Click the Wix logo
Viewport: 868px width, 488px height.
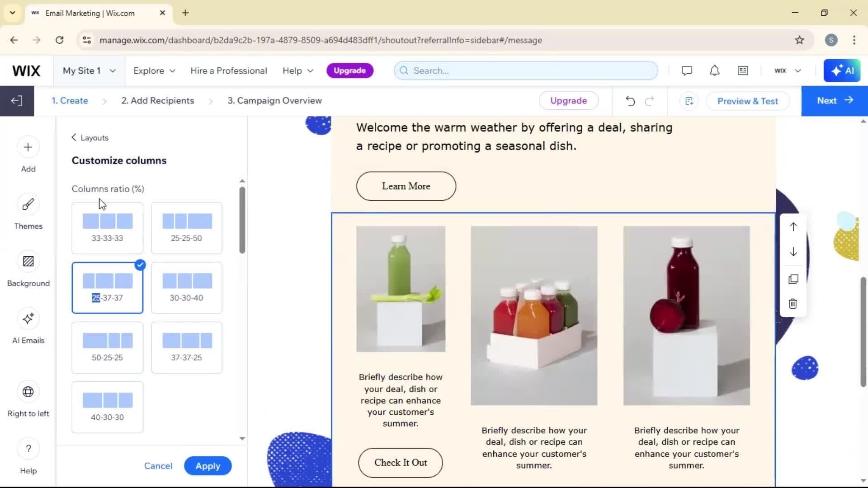pos(26,71)
